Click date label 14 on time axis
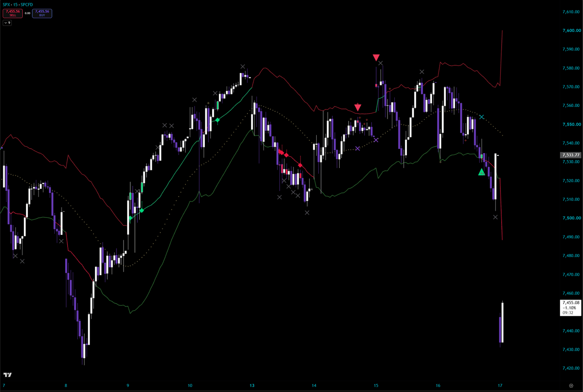The height and width of the screenshot is (392, 583). point(314,386)
